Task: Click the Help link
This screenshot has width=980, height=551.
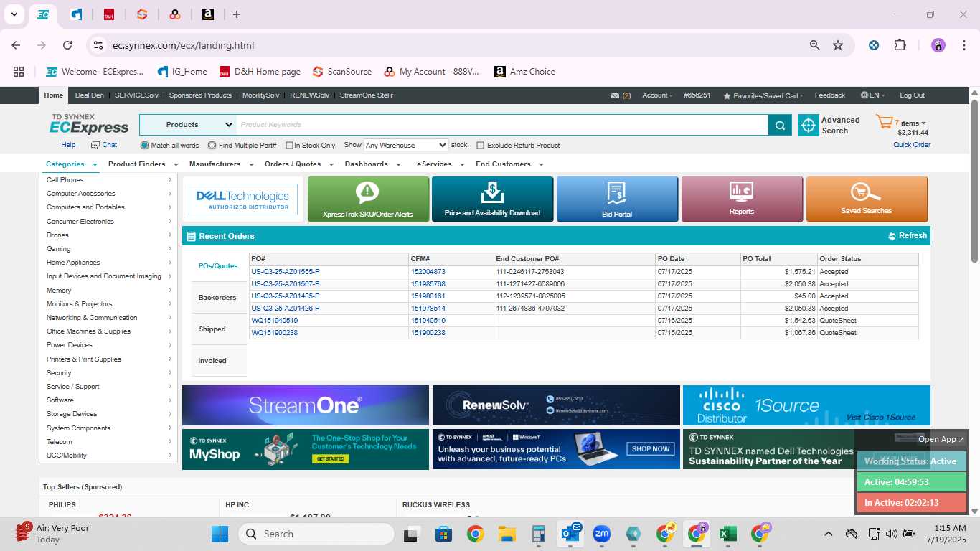Action: coord(68,145)
